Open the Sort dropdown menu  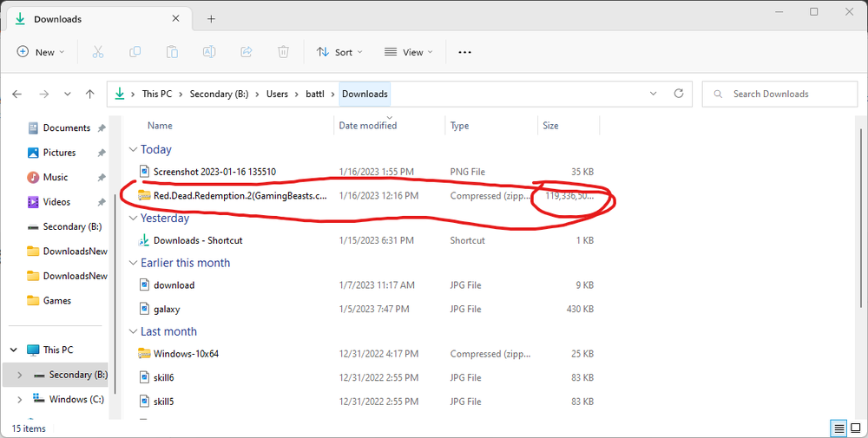click(339, 52)
